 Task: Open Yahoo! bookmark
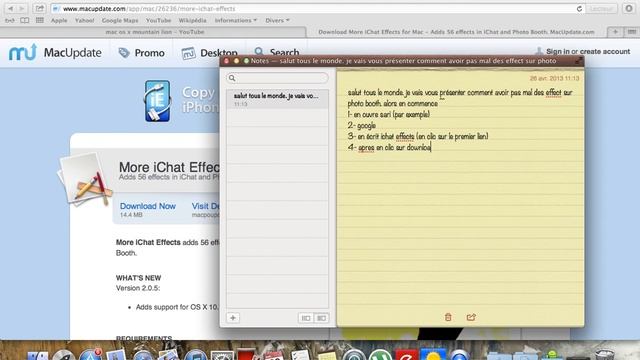[84, 20]
